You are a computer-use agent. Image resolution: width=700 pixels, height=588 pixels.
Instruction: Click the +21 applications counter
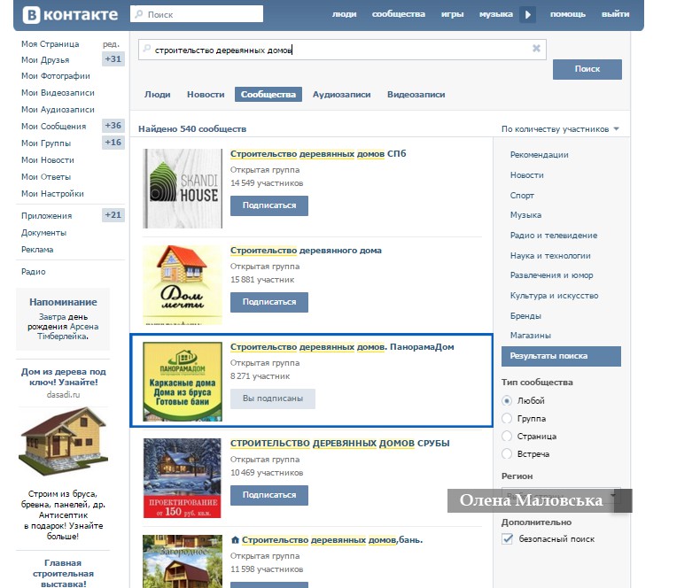point(113,215)
